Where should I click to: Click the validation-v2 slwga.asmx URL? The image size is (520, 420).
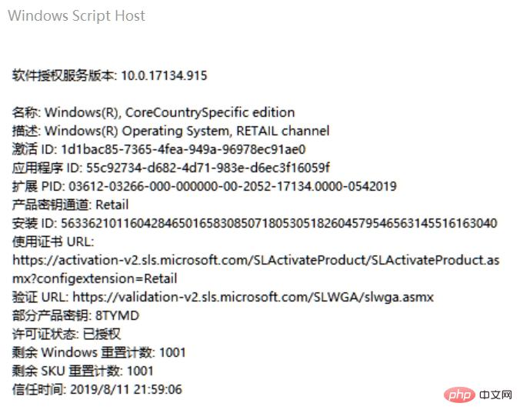click(x=253, y=297)
